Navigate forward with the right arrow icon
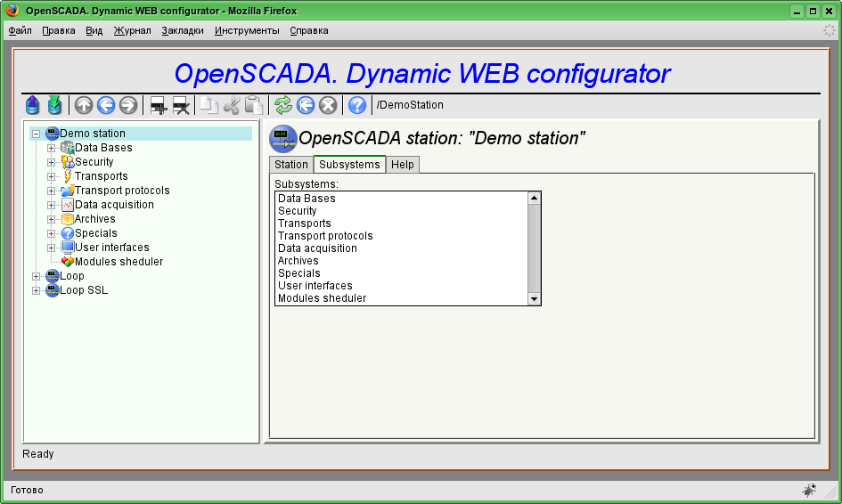Image resolution: width=842 pixels, height=504 pixels. tap(127, 105)
